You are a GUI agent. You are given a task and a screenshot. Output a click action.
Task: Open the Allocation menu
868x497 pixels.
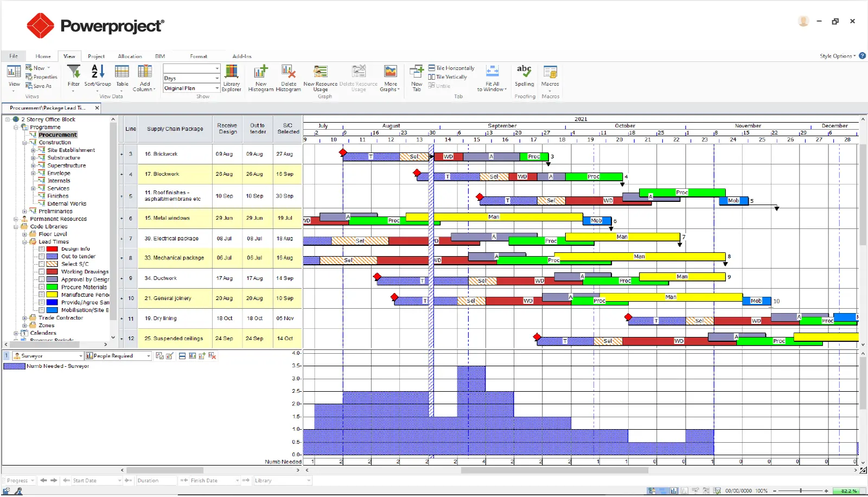click(x=130, y=56)
